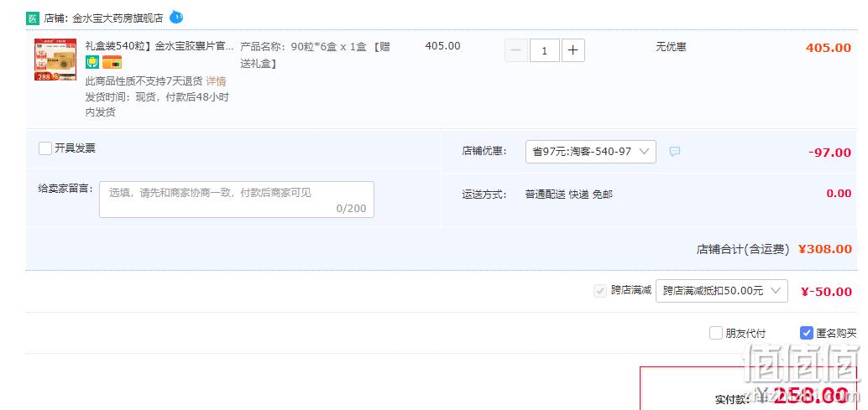Click the 给卖家留言 message box

pos(237,200)
